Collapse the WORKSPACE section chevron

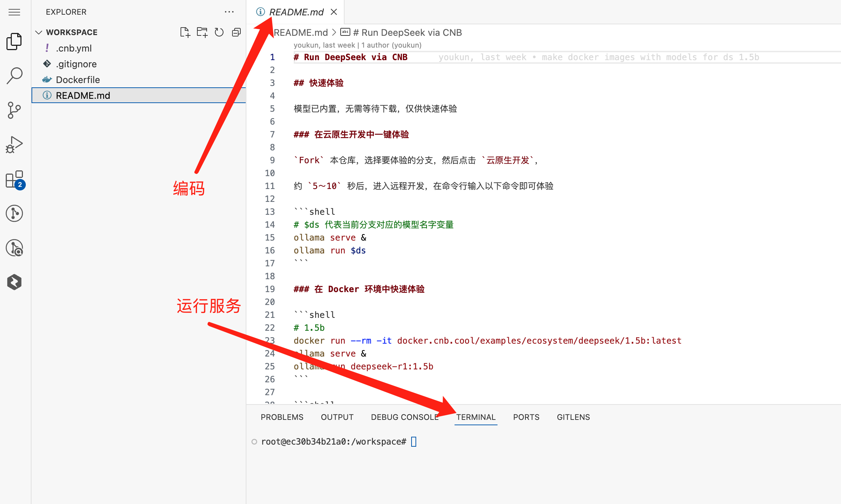click(39, 32)
